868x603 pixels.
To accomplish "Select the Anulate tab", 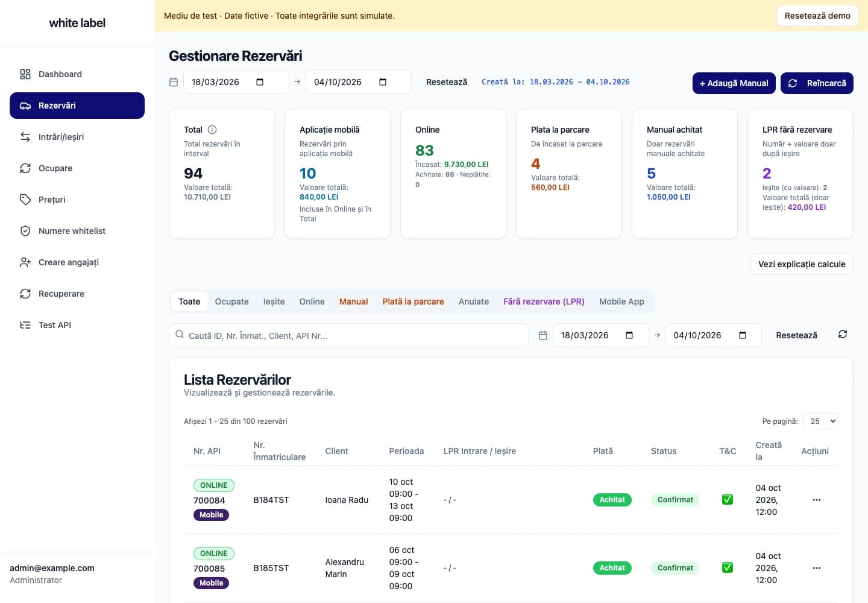I will (x=474, y=301).
